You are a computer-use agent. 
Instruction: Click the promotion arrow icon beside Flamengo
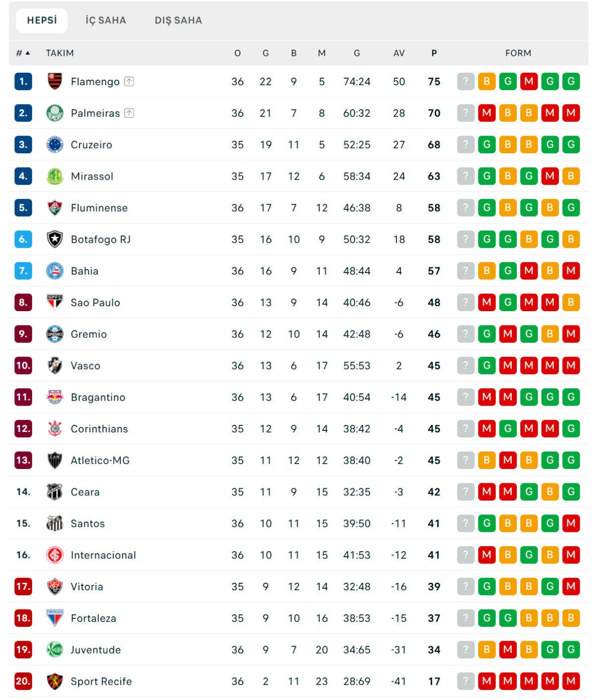coord(129,82)
